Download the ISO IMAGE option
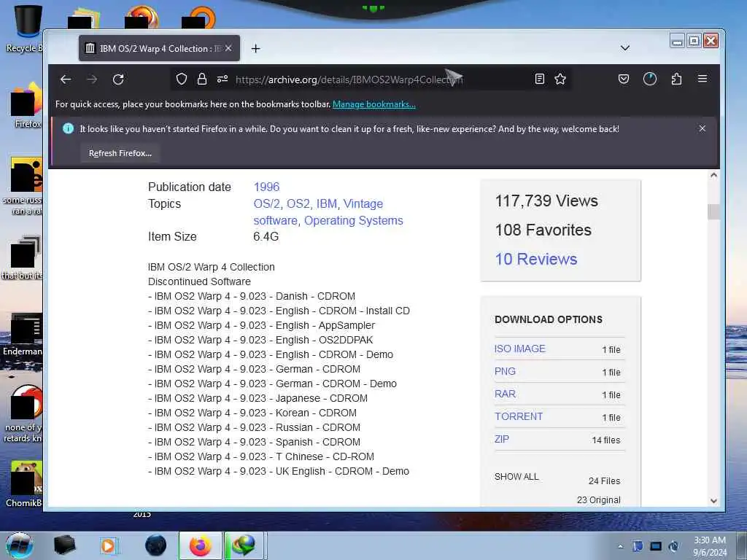 pyautogui.click(x=519, y=349)
